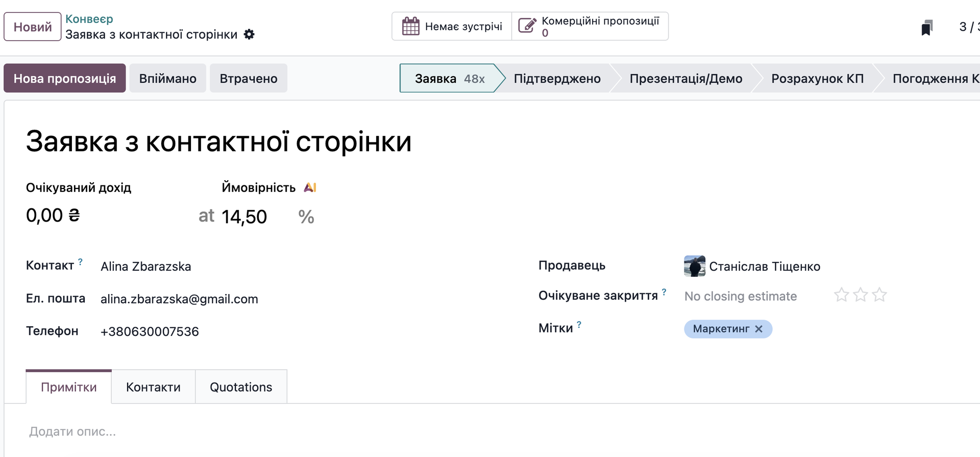The image size is (980, 457).
Task: Open the Контакт field Alina Zbarazska
Action: coord(146,267)
